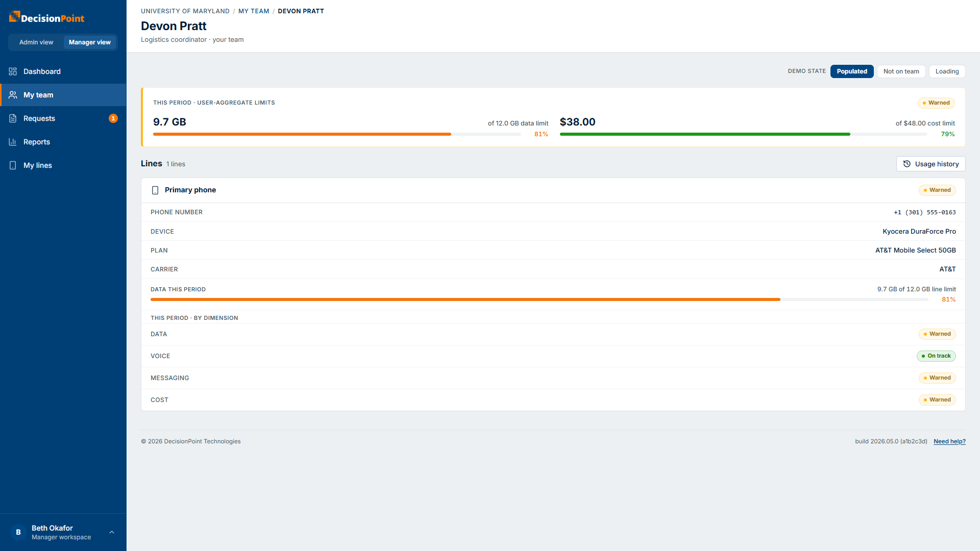
Task: Click the Usage history clock icon
Action: 907,164
